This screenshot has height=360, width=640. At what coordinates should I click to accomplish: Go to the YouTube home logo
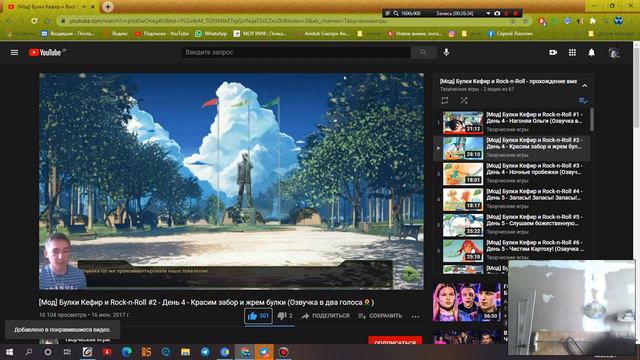point(45,52)
